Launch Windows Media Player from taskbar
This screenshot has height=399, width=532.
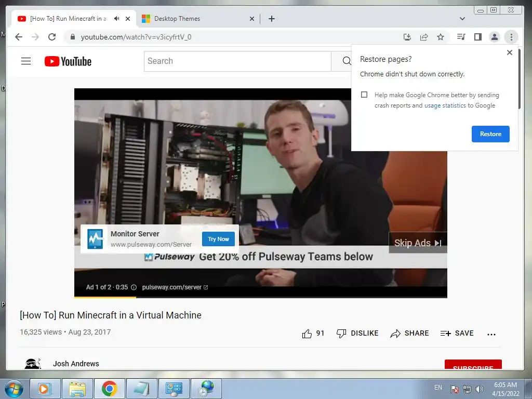click(x=45, y=389)
